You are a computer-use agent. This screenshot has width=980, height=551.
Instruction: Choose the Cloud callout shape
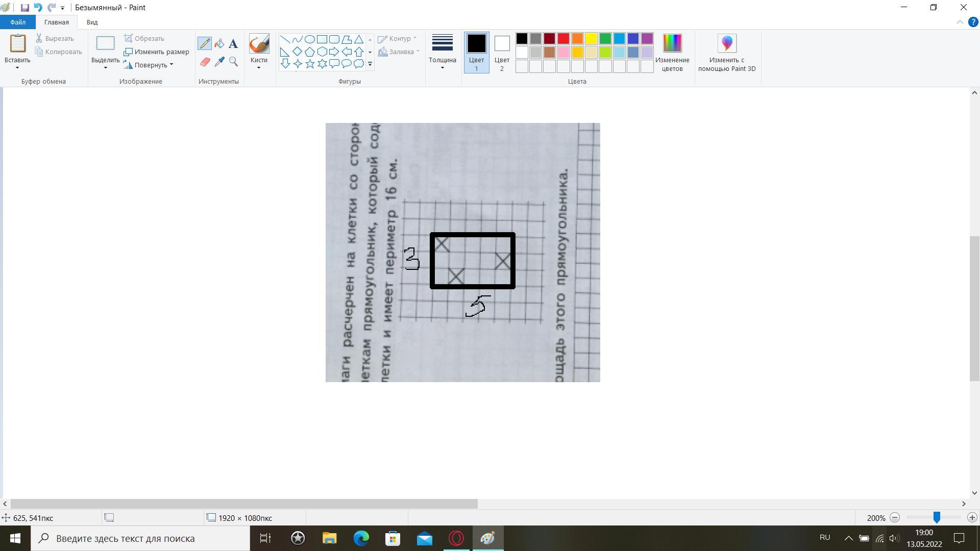tap(359, 64)
